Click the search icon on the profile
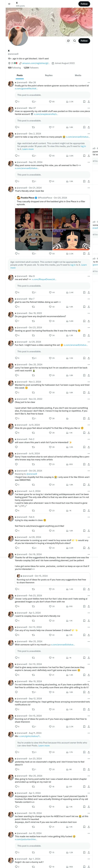This screenshot has width=98, height=868. click(x=74, y=41)
